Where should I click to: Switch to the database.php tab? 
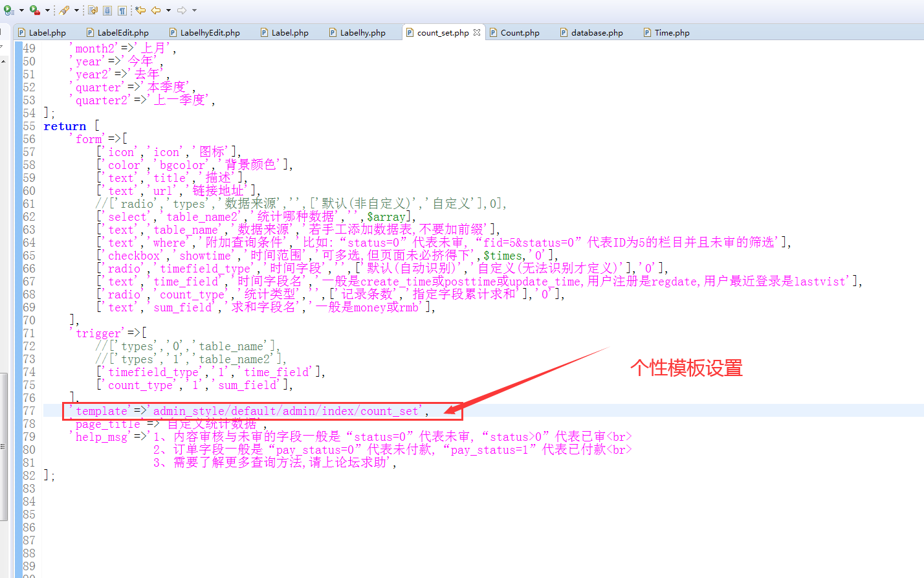click(x=597, y=32)
